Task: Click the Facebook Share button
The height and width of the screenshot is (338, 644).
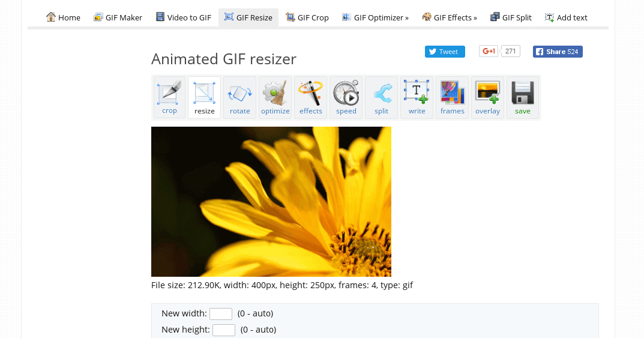Action: pyautogui.click(x=558, y=52)
